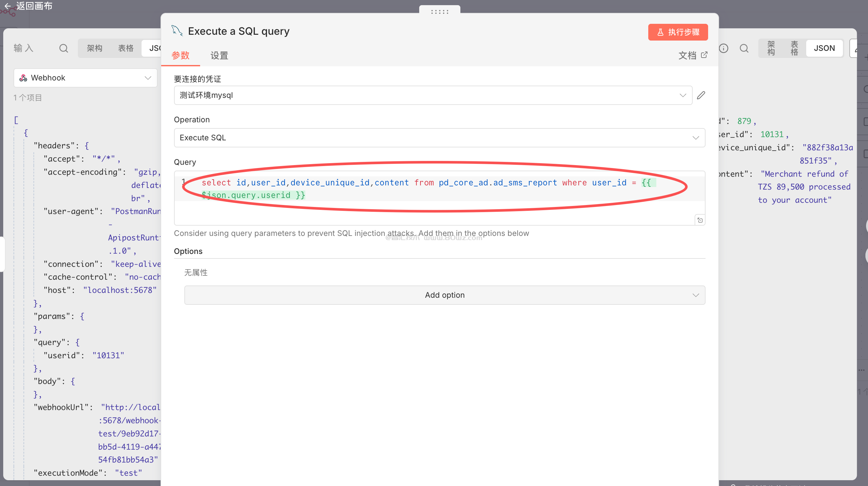Click the search icon in output panel
Image resolution: width=868 pixels, height=486 pixels.
tap(744, 48)
